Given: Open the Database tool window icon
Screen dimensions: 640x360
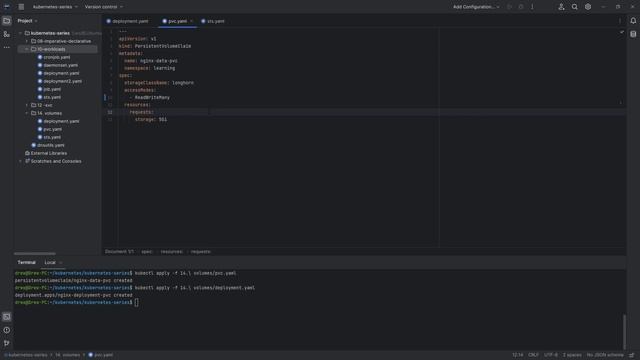Looking at the screenshot, I should coord(633,34).
